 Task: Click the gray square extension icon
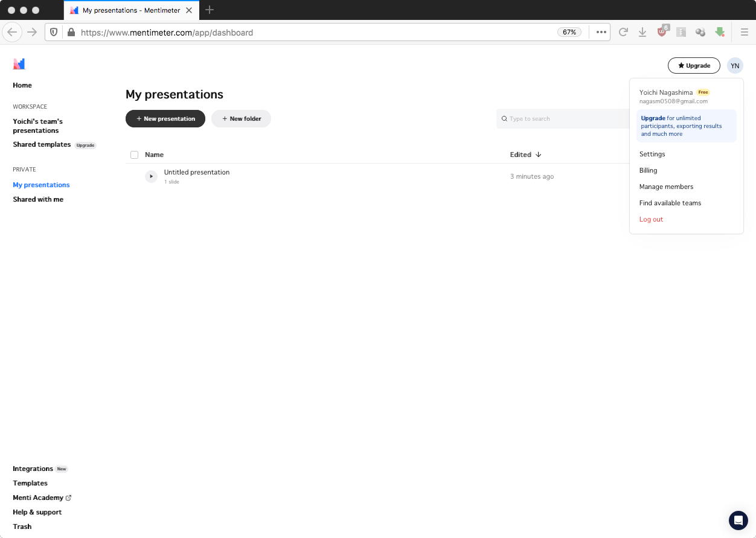(681, 32)
